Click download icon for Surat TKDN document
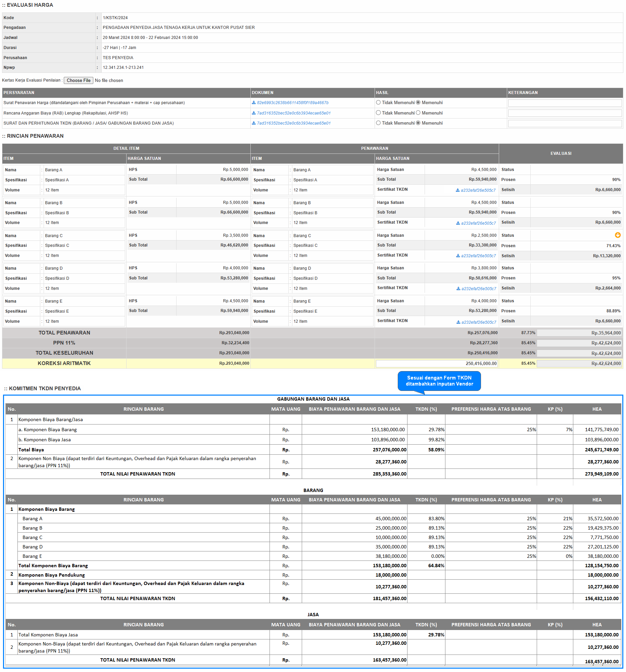 point(253,123)
